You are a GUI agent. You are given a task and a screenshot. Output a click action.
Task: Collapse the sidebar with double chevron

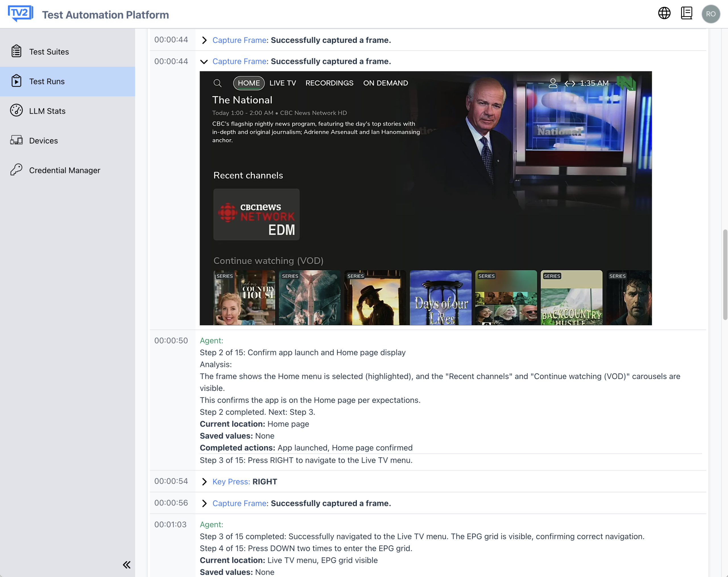127,564
